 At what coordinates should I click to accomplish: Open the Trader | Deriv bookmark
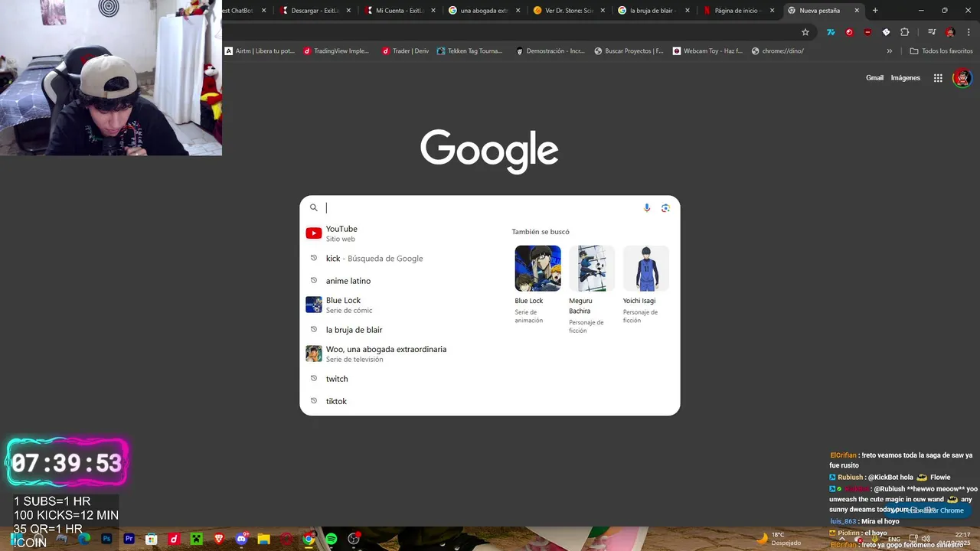[405, 51]
